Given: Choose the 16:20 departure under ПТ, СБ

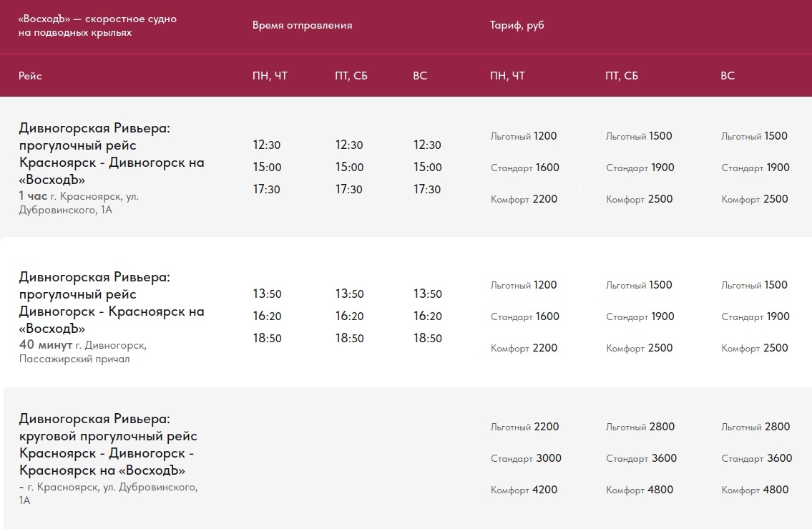Looking at the screenshot, I should point(350,316).
